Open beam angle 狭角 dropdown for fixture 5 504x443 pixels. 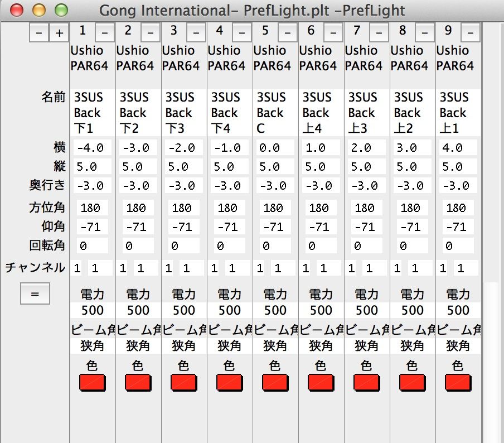point(275,346)
